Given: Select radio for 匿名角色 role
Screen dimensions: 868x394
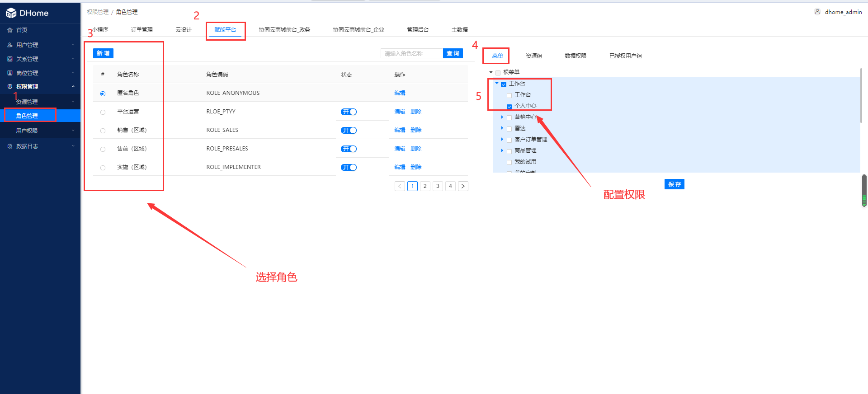Looking at the screenshot, I should point(103,94).
